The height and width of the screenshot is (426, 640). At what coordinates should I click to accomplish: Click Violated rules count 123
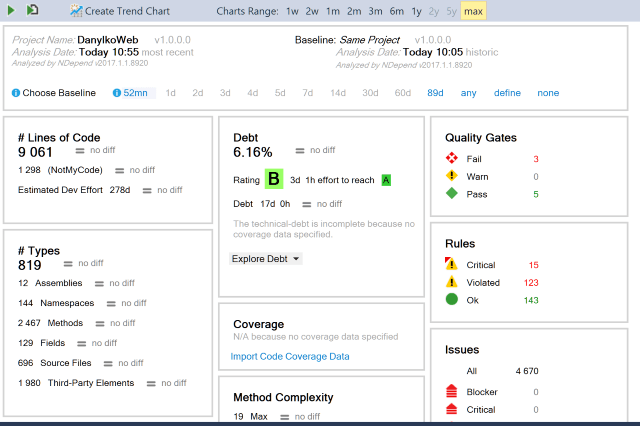pyautogui.click(x=531, y=282)
